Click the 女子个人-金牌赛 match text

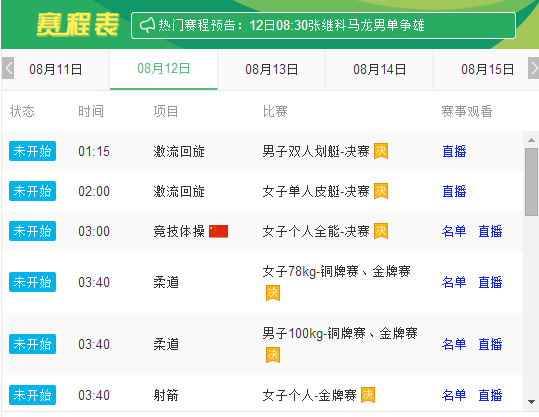pos(309,395)
